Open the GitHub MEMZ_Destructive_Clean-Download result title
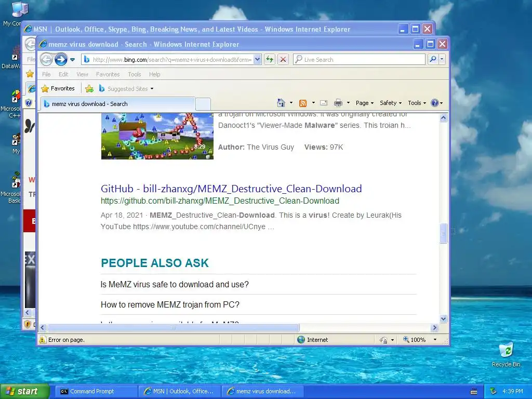The height and width of the screenshot is (399, 532). (231, 189)
